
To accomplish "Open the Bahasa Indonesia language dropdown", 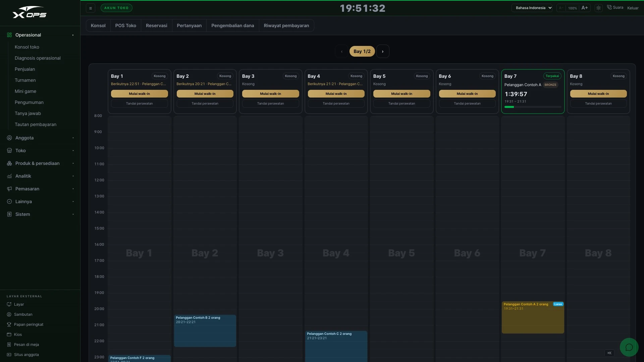I will coord(532,8).
